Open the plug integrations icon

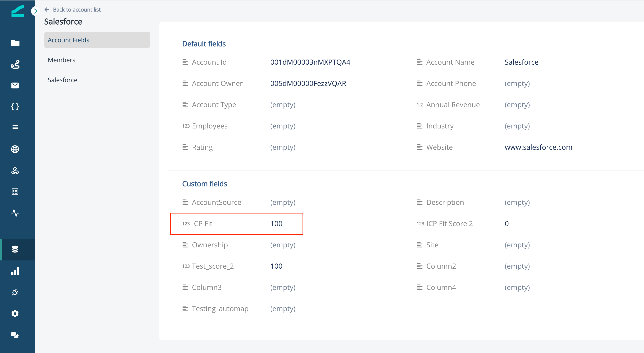point(15,292)
